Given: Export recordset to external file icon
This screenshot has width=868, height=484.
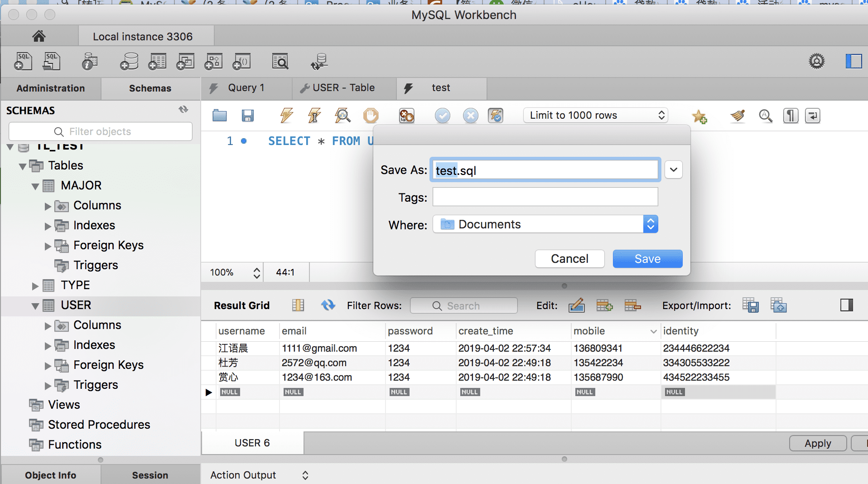Looking at the screenshot, I should [x=750, y=305].
